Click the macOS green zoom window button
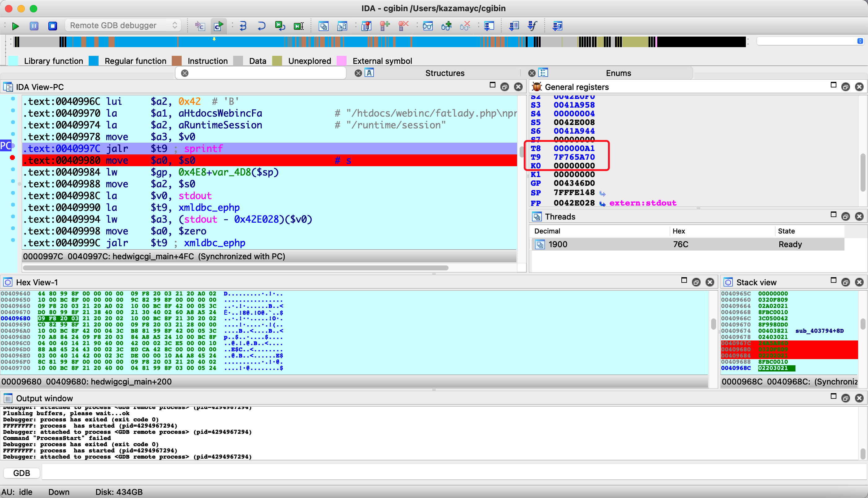The image size is (868, 498). [x=33, y=9]
